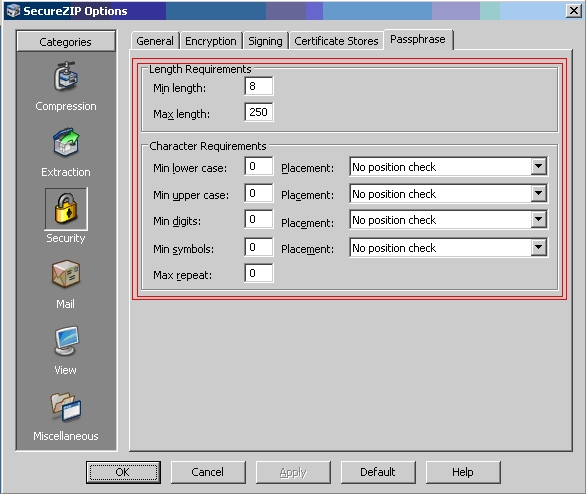The width and height of the screenshot is (586, 494).
Task: Click the Max length field
Action: tap(259, 112)
